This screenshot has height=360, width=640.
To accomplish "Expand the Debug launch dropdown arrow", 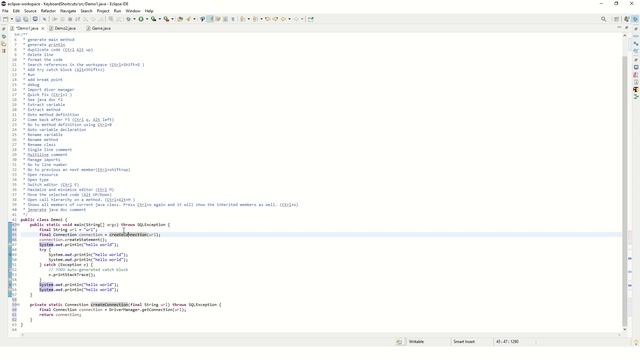I will click(x=134, y=19).
